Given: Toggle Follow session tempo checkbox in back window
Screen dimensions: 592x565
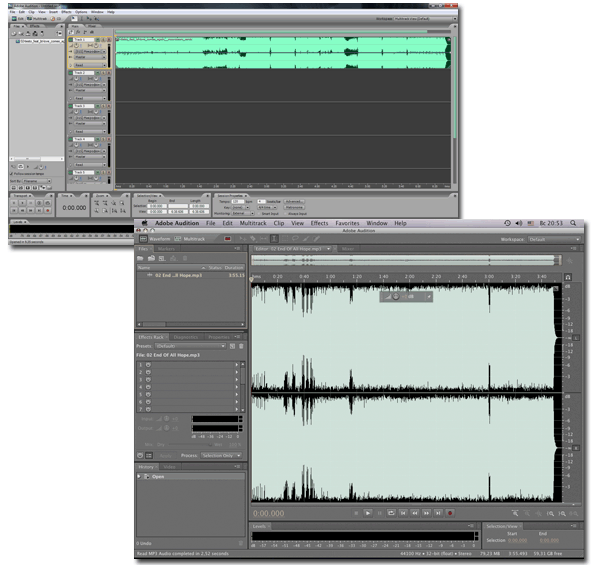Looking at the screenshot, I should [11, 174].
